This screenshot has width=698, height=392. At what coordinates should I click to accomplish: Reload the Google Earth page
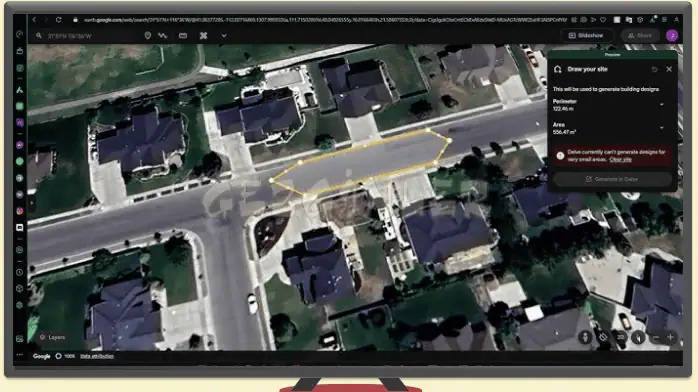click(x=58, y=20)
